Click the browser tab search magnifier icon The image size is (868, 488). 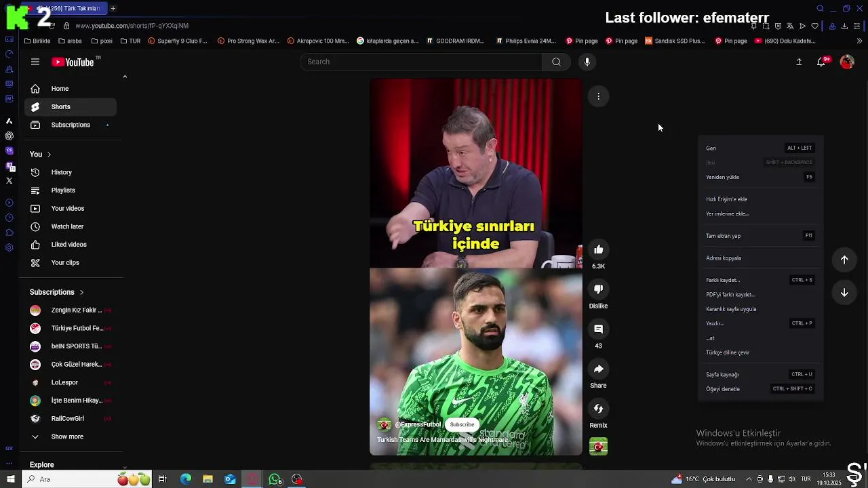[820, 8]
